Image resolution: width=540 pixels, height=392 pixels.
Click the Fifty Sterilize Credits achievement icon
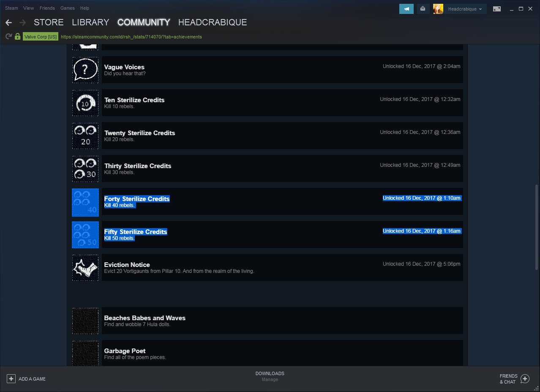click(x=85, y=235)
